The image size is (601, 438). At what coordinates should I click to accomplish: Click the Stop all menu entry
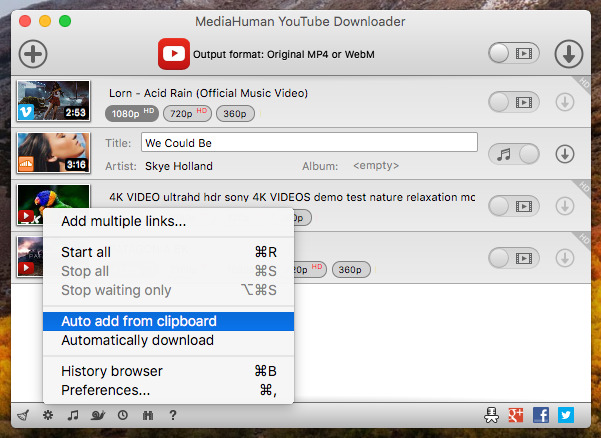tap(168, 271)
